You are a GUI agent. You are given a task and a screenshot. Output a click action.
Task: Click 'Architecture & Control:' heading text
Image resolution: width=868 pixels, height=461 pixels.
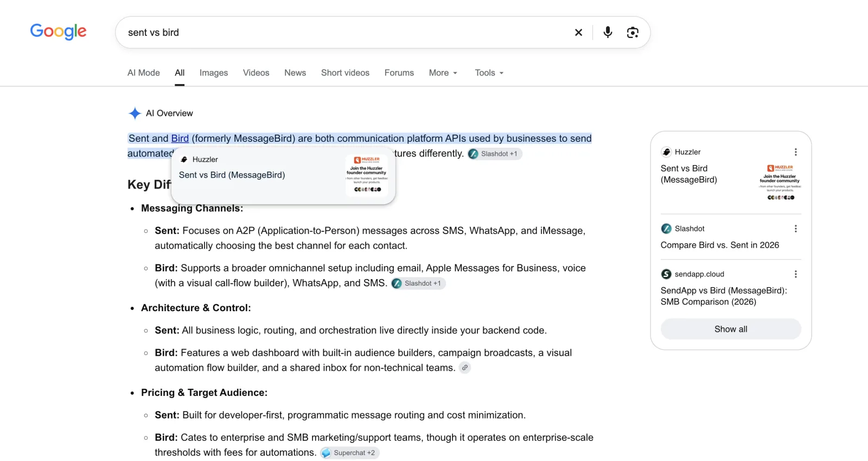click(196, 308)
